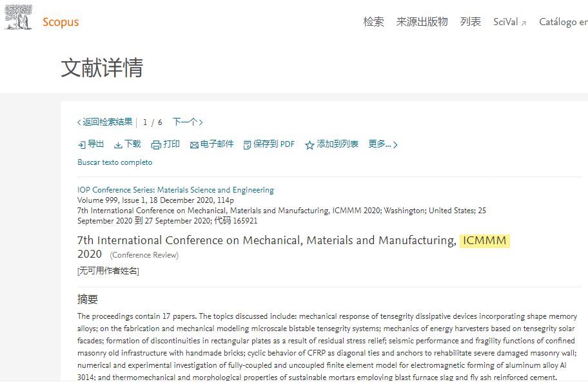Click the 电子邮件 text label
The height and width of the screenshot is (382, 588).
tap(217, 144)
